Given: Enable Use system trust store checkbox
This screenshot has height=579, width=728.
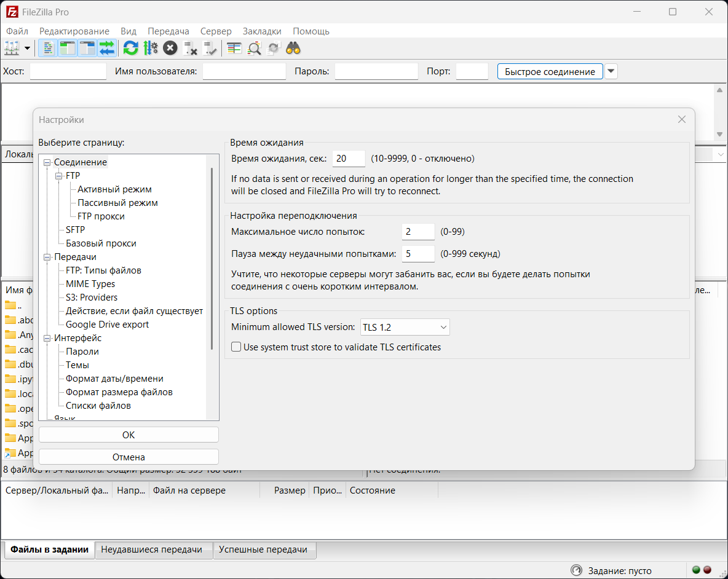Looking at the screenshot, I should (236, 347).
